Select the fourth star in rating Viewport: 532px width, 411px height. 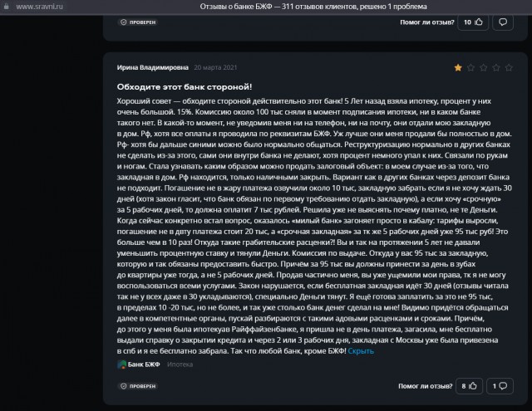[x=496, y=68]
